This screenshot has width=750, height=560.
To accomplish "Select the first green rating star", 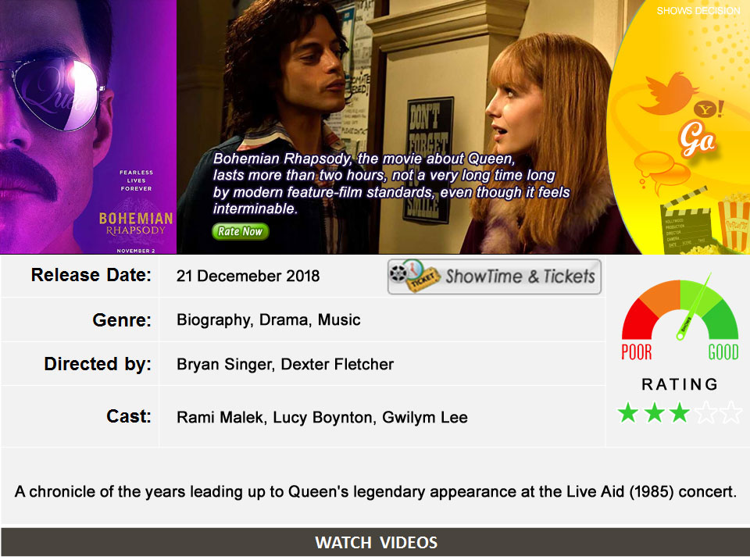I will point(628,412).
